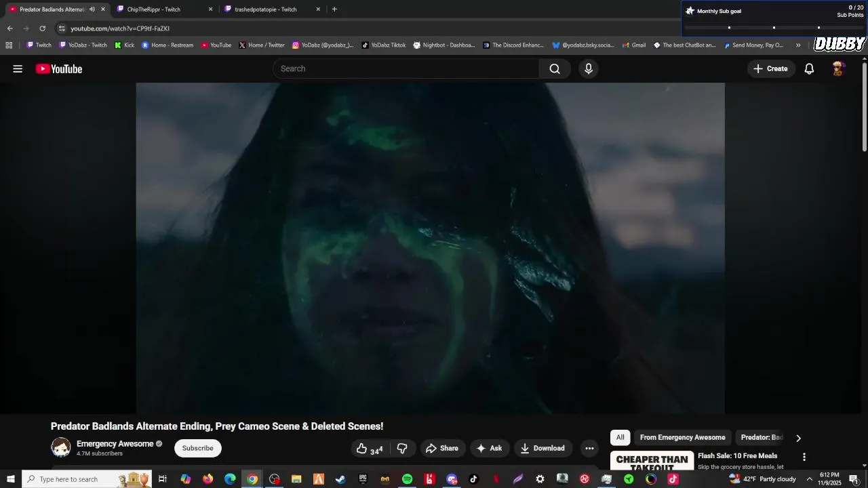The height and width of the screenshot is (488, 868).
Task: Open Firefox from the taskbar
Action: pos(208,479)
